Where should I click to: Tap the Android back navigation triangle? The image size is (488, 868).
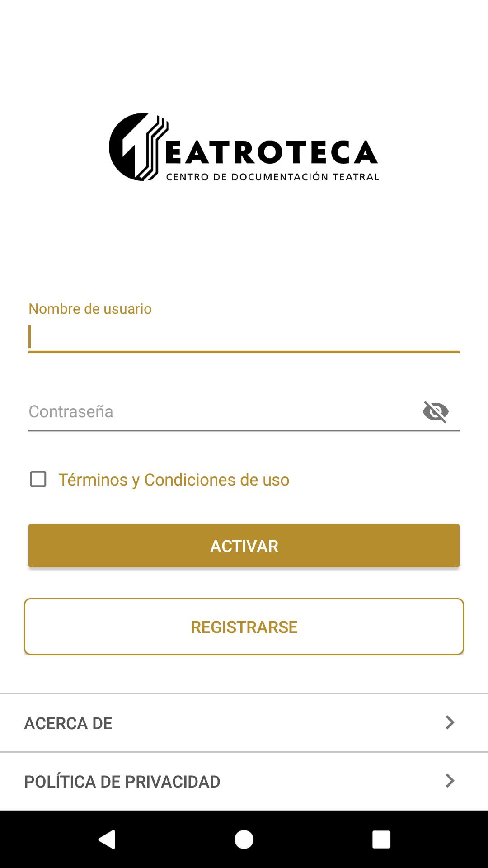[107, 840]
